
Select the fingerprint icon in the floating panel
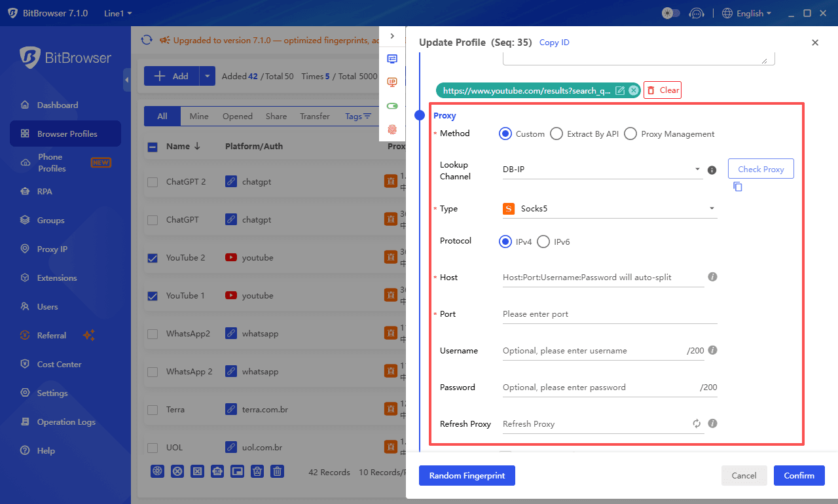pyautogui.click(x=392, y=130)
